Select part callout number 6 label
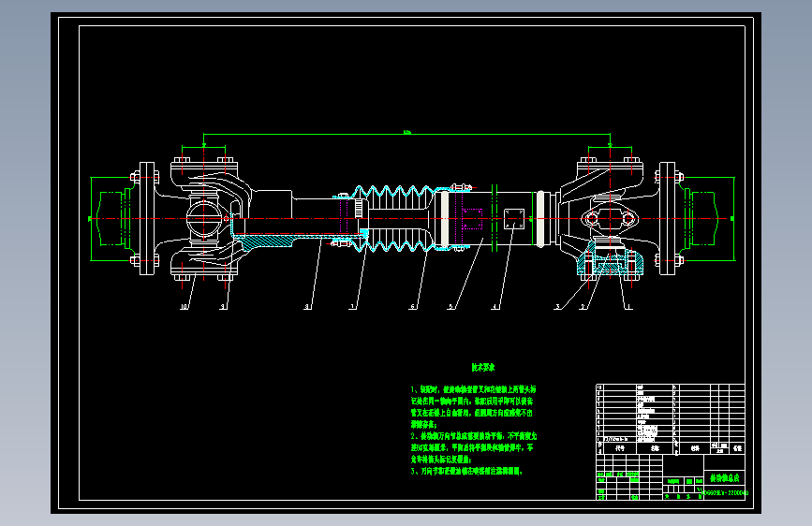 (413, 307)
